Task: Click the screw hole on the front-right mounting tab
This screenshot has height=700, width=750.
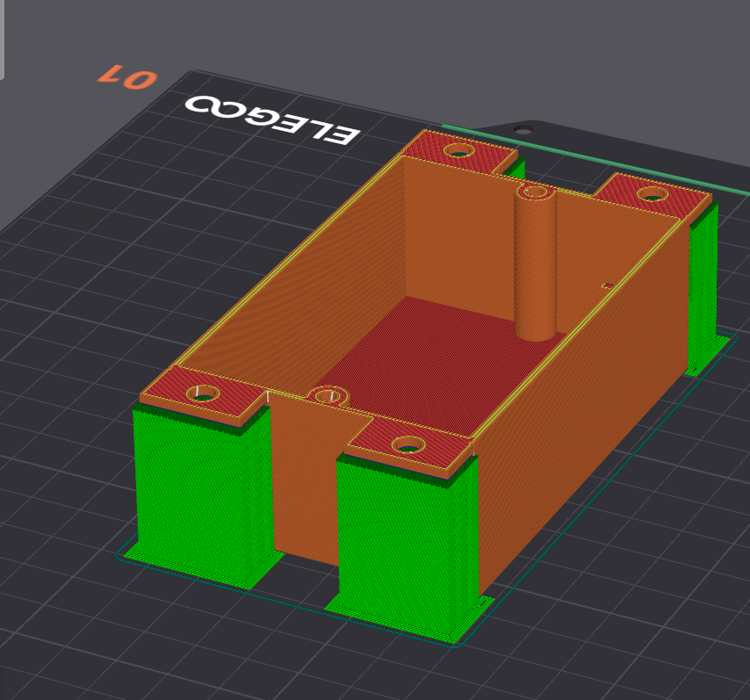Action: click(x=408, y=445)
